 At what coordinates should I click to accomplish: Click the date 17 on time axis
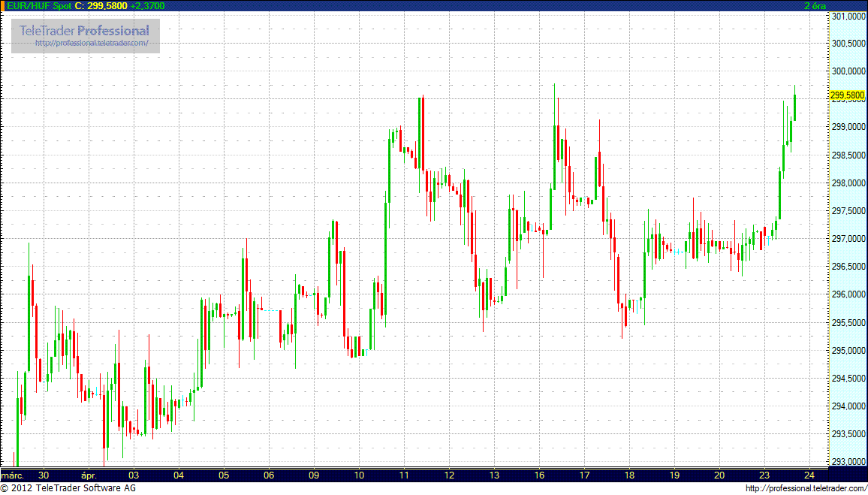(x=585, y=475)
